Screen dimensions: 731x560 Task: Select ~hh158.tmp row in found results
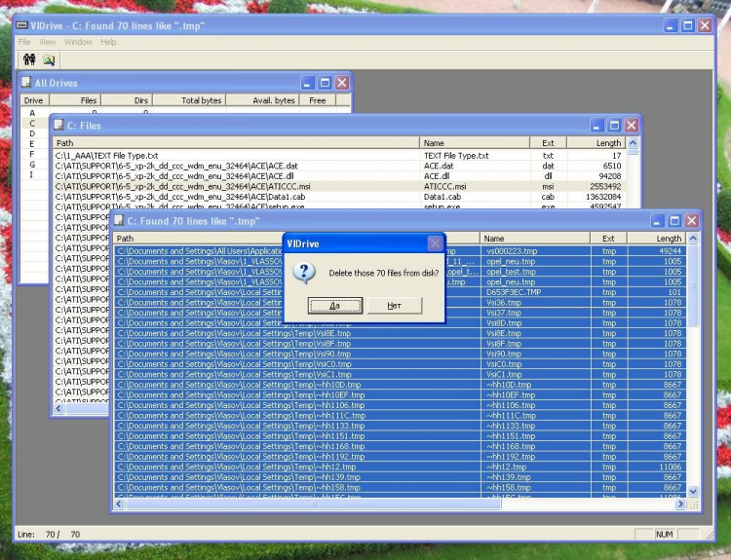point(400,487)
